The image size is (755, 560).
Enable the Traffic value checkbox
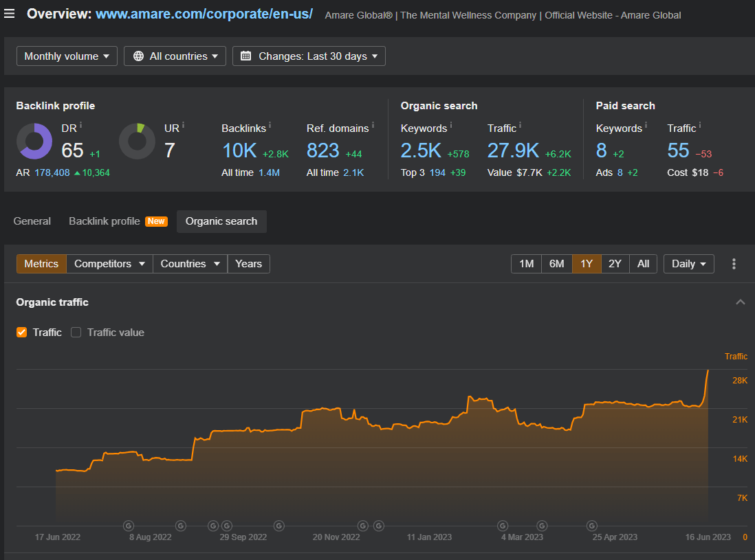[76, 333]
